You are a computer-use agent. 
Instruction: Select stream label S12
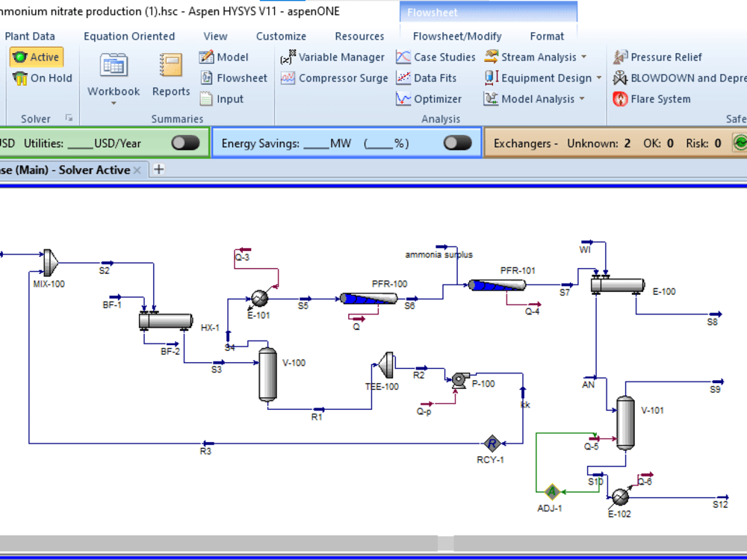[x=720, y=505]
